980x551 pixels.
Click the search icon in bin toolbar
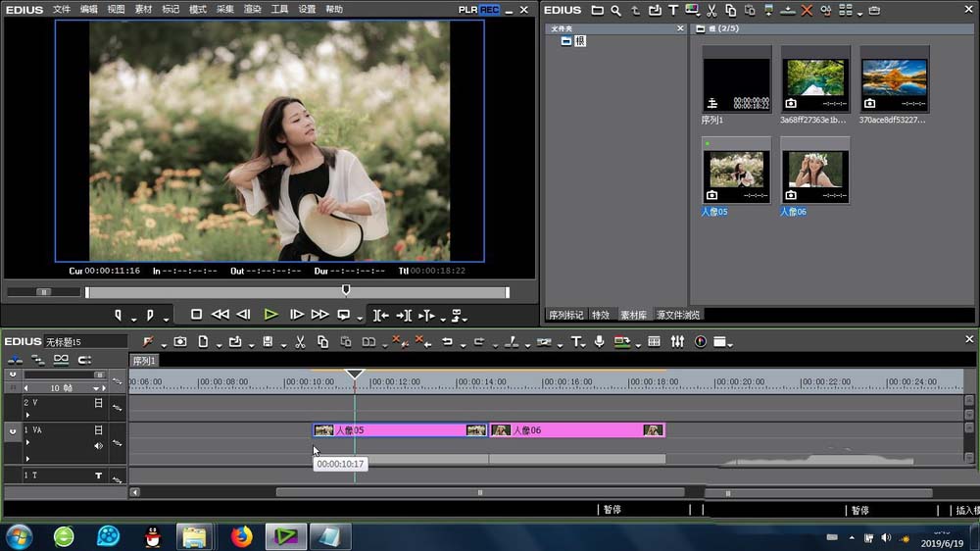click(616, 10)
